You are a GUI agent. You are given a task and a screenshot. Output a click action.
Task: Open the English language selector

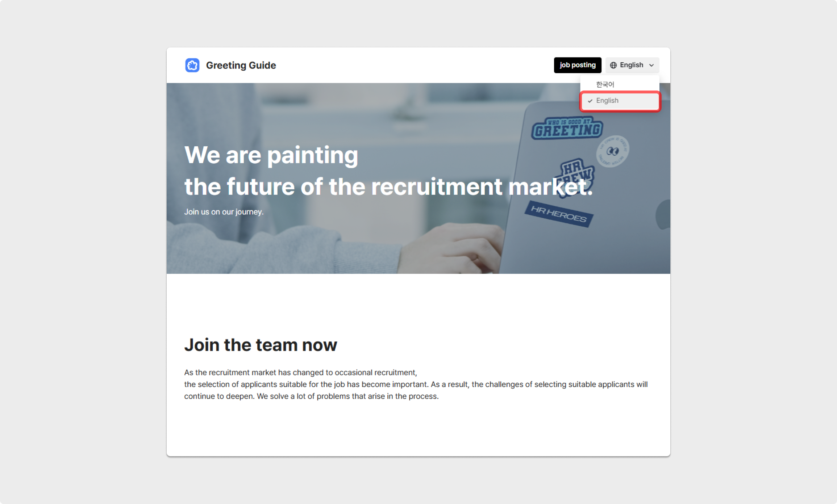click(x=632, y=65)
